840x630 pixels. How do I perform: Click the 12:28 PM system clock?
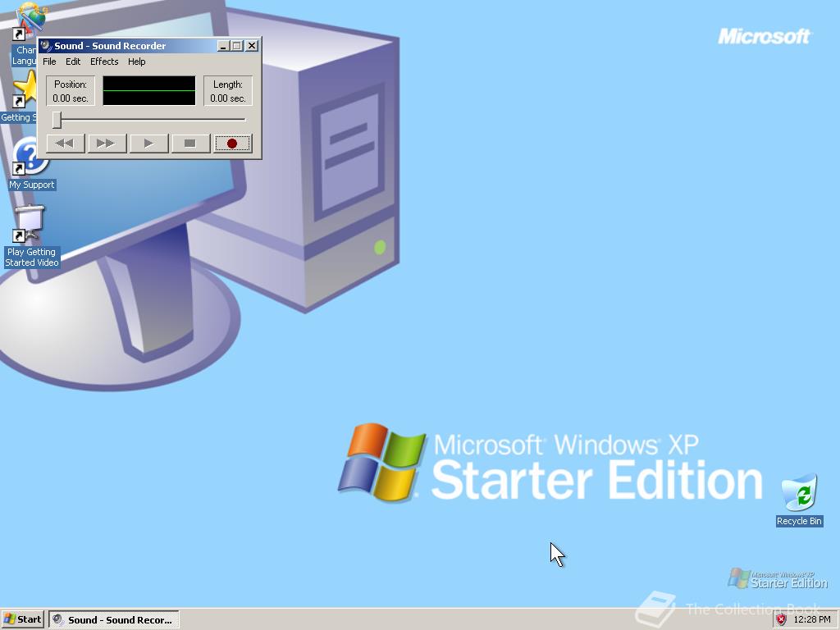coord(811,620)
